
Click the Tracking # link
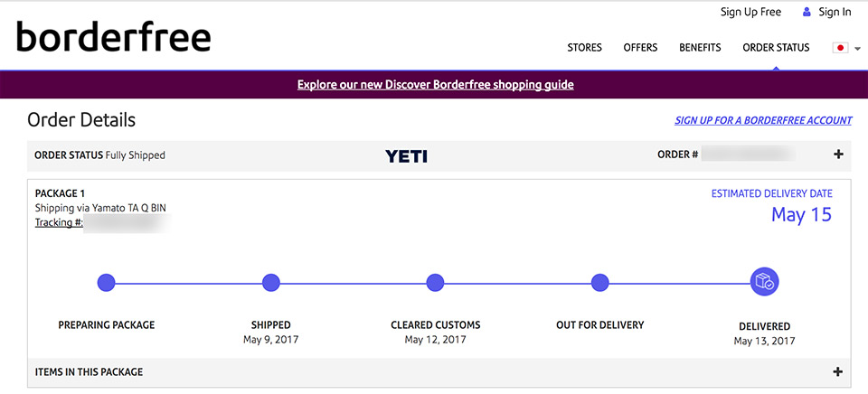(59, 222)
